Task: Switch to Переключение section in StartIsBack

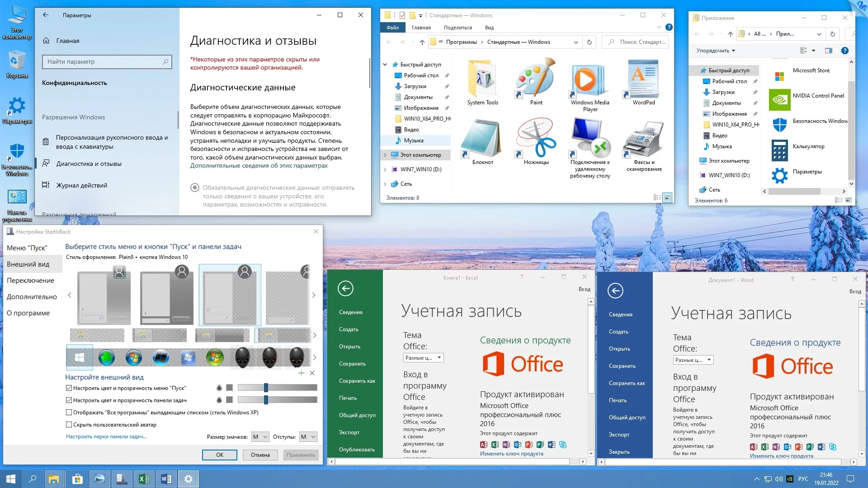Action: (30, 281)
